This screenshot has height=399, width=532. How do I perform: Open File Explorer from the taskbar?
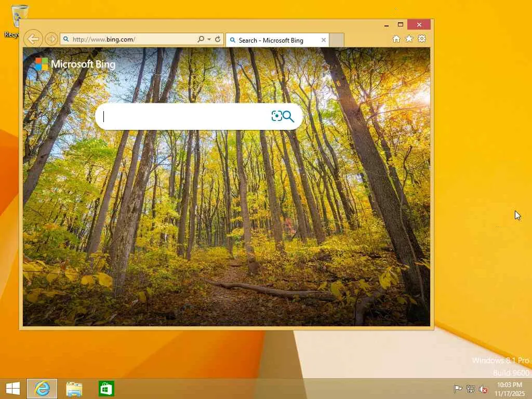pyautogui.click(x=74, y=389)
